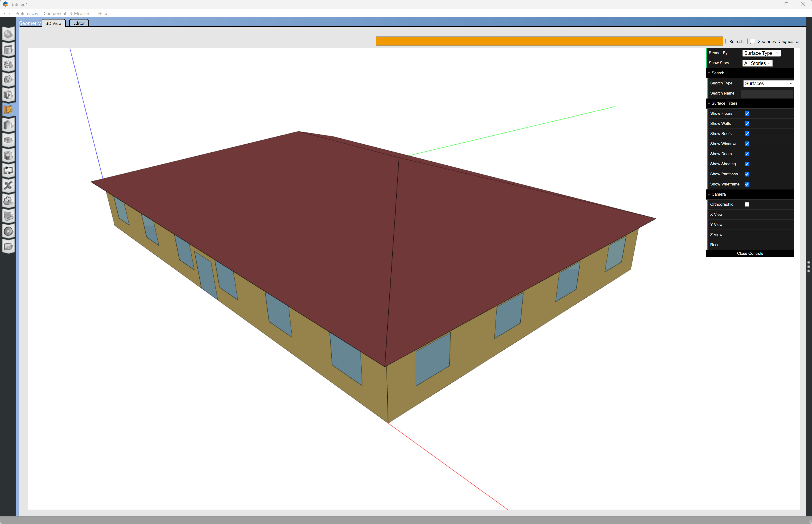
Task: Open the Schedules calendar icon
Action: [x=8, y=50]
